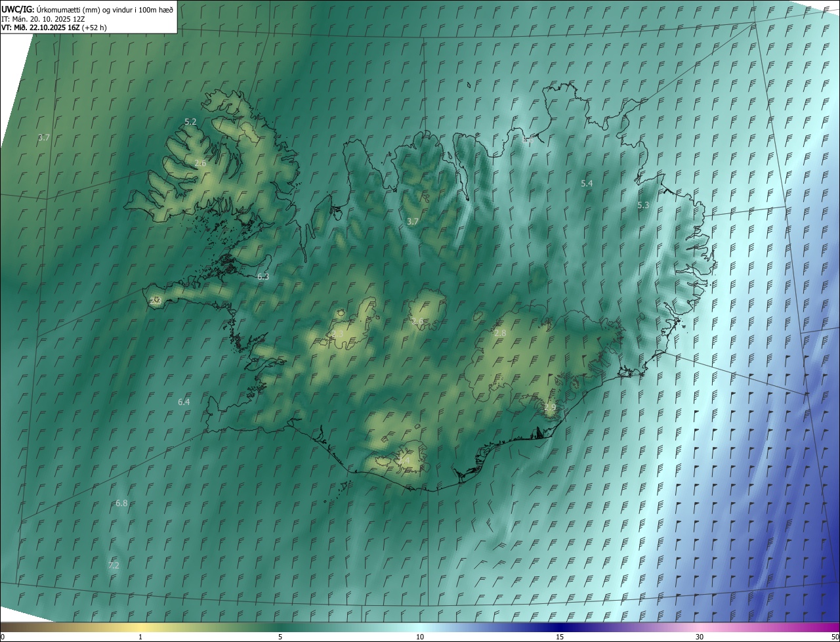Click the color scale label 50
The width and height of the screenshot is (840, 642).
click(x=835, y=637)
